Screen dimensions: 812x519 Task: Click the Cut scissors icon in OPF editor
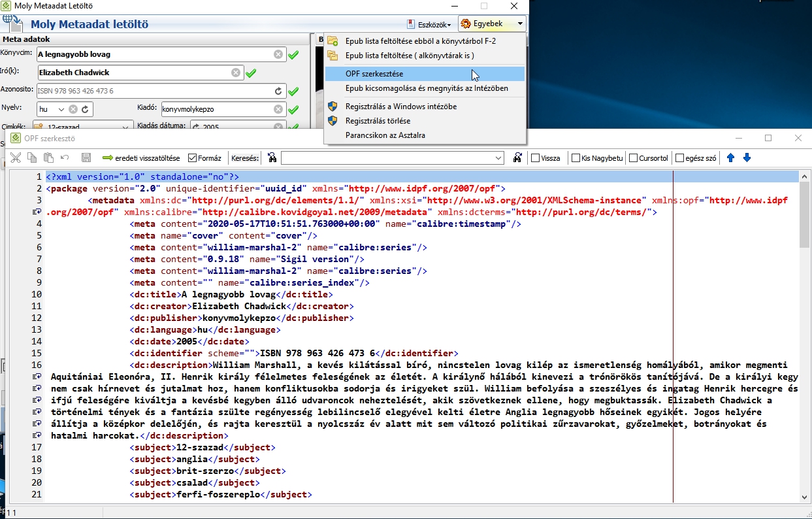(16, 158)
